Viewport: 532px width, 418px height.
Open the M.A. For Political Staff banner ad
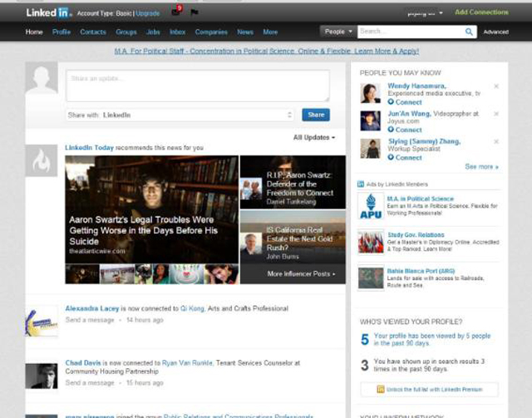267,52
